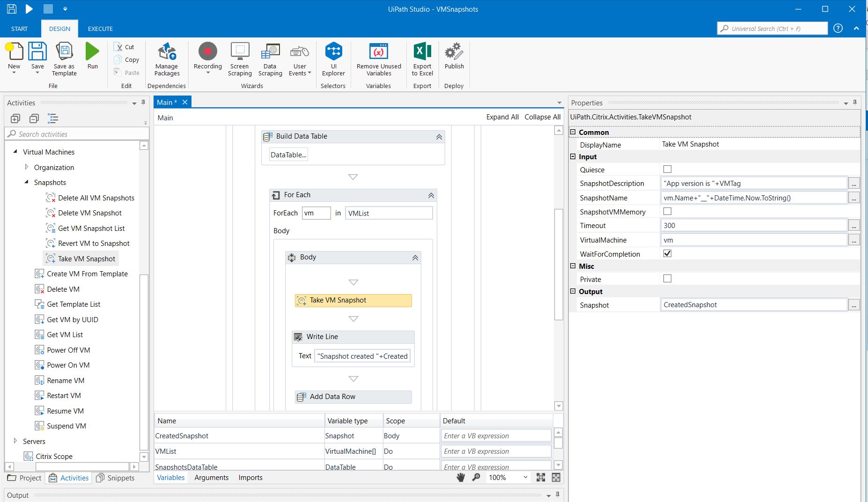
Task: Click the title bar save icon
Action: 12,9
